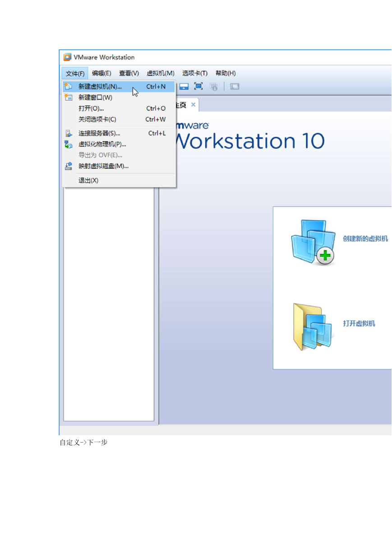Click the Ctrl+N shortcut label

[x=156, y=87]
